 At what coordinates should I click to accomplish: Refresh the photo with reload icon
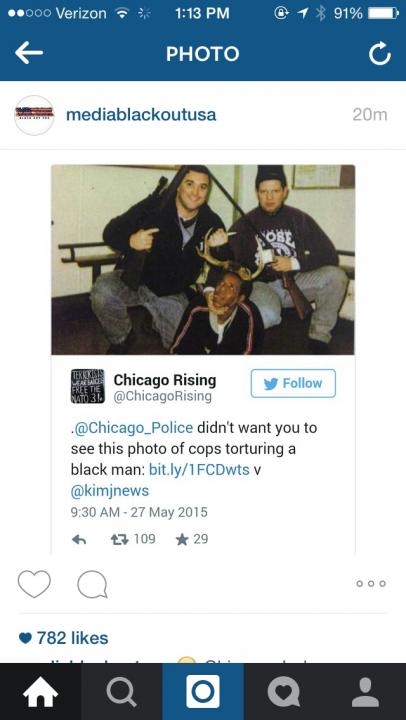pyautogui.click(x=380, y=55)
